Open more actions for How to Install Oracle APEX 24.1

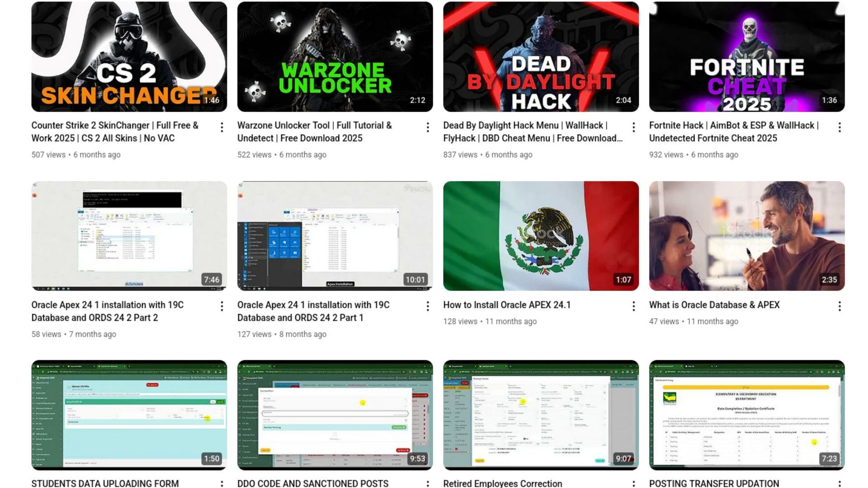633,306
